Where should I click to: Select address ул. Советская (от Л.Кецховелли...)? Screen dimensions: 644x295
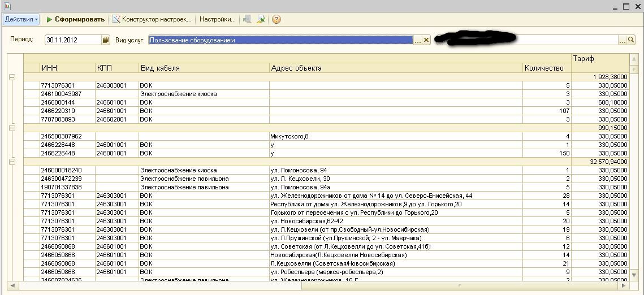pos(396,246)
